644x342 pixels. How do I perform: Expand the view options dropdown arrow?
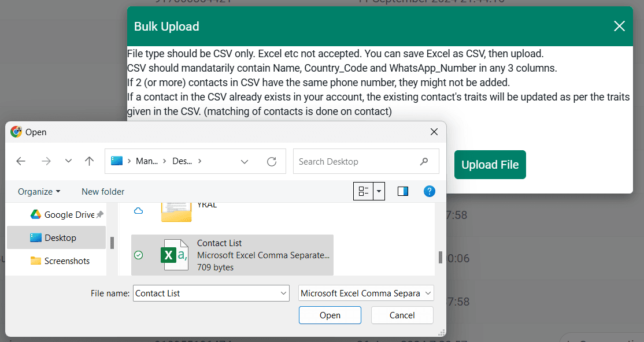coord(379,191)
